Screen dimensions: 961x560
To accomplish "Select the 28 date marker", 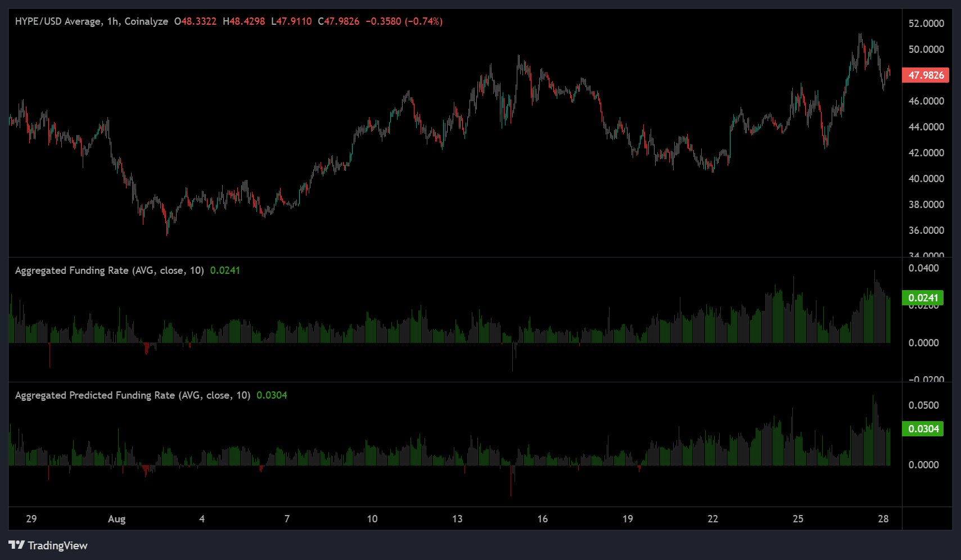I will tap(883, 519).
